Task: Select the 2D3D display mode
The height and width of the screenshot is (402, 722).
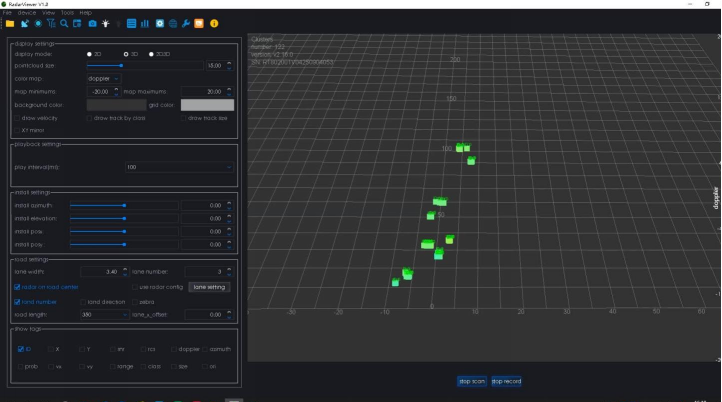Action: coord(151,54)
